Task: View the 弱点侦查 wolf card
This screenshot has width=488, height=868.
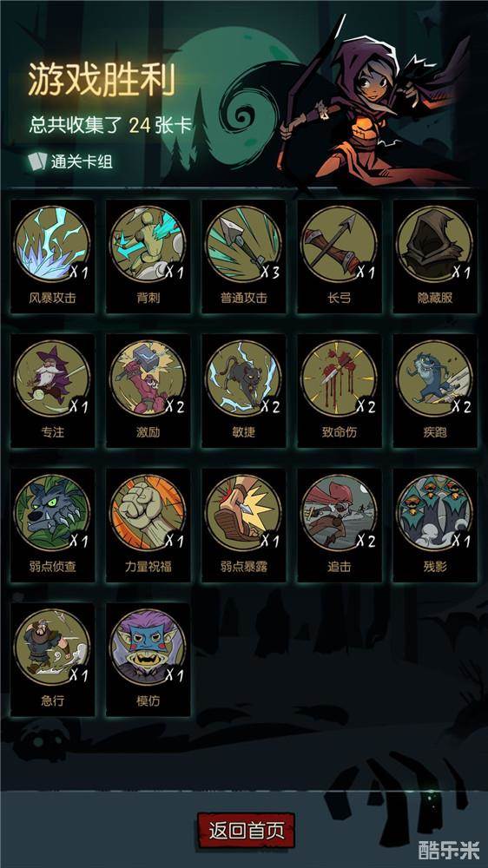Action: (53, 525)
